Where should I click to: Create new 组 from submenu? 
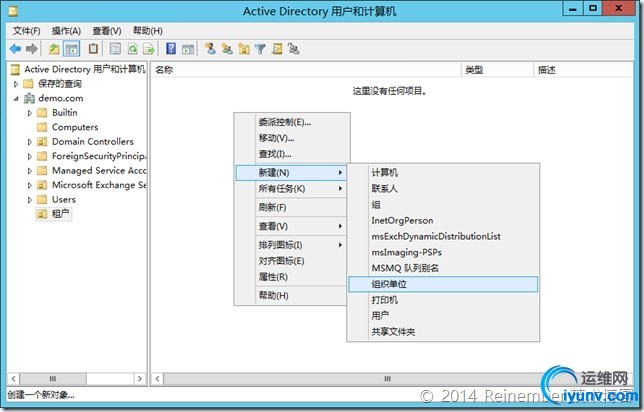(x=443, y=205)
